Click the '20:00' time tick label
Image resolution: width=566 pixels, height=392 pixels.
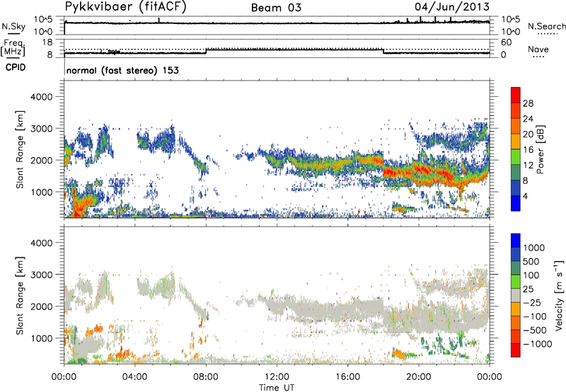click(418, 377)
